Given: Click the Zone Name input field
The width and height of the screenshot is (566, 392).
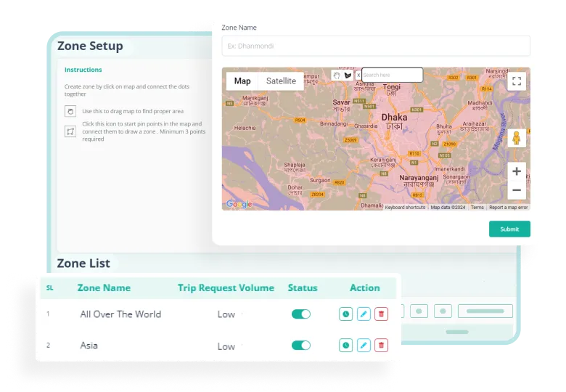Looking at the screenshot, I should coord(376,46).
